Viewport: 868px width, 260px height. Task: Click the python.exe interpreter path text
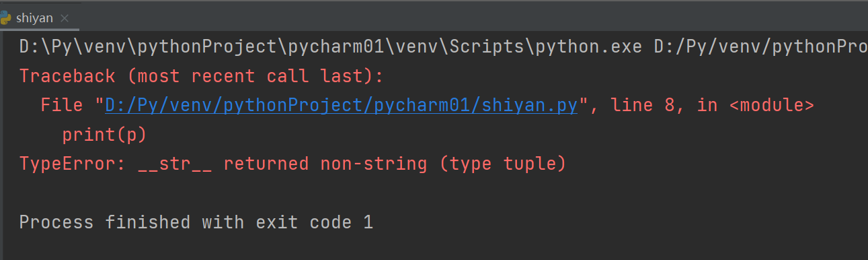[x=333, y=48]
